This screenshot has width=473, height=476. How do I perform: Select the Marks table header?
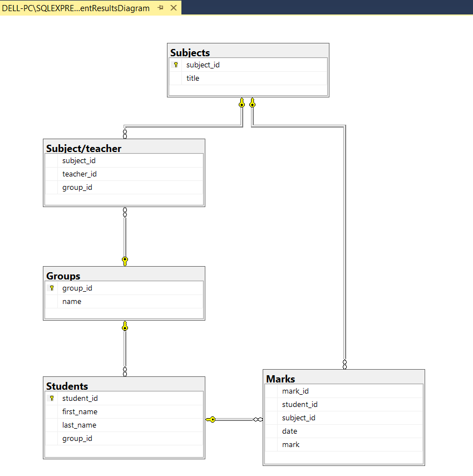point(342,379)
